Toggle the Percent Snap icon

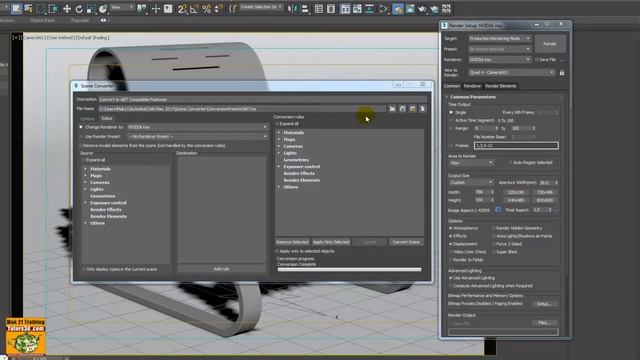click(207, 9)
